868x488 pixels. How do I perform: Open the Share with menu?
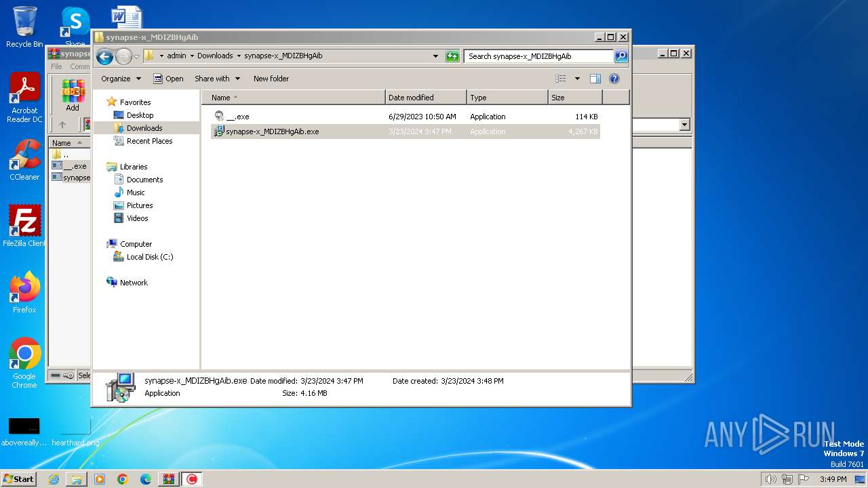pos(217,79)
